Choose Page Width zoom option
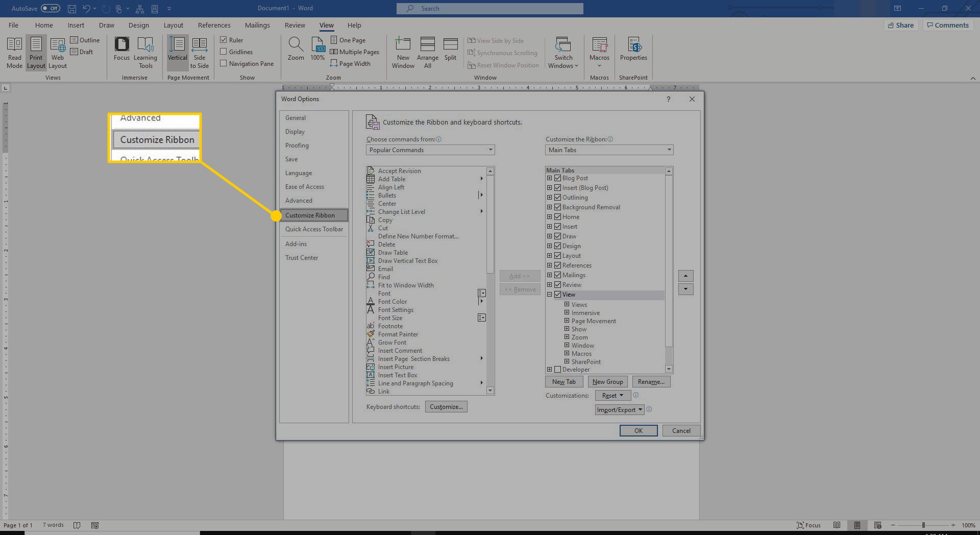980x535 pixels. (350, 63)
